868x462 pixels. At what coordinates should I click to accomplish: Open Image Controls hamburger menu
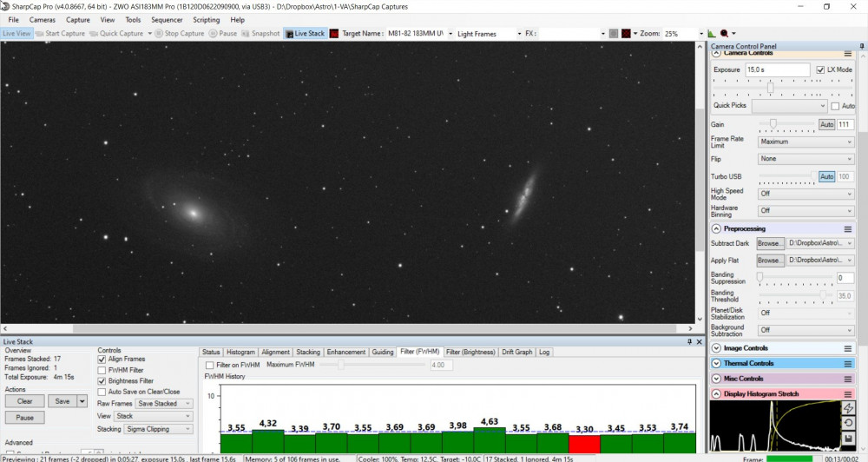(847, 348)
